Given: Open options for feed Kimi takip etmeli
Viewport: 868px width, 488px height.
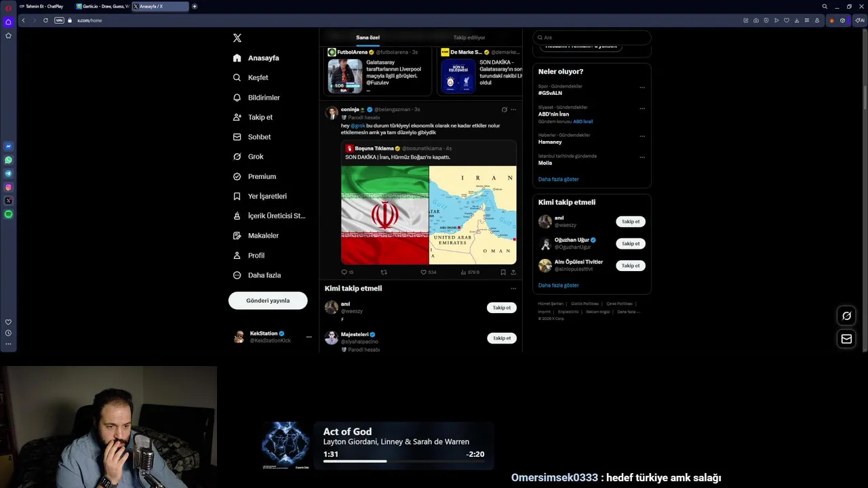Looking at the screenshot, I should [x=513, y=288].
